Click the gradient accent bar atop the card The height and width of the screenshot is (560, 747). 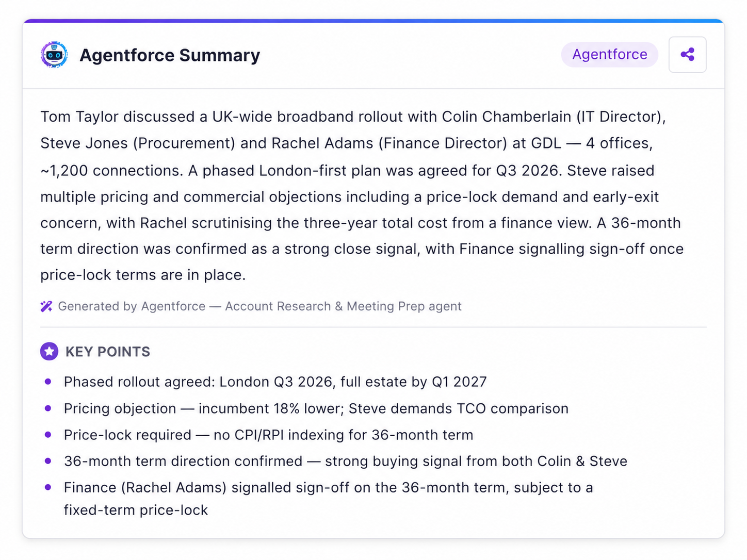coord(373,21)
